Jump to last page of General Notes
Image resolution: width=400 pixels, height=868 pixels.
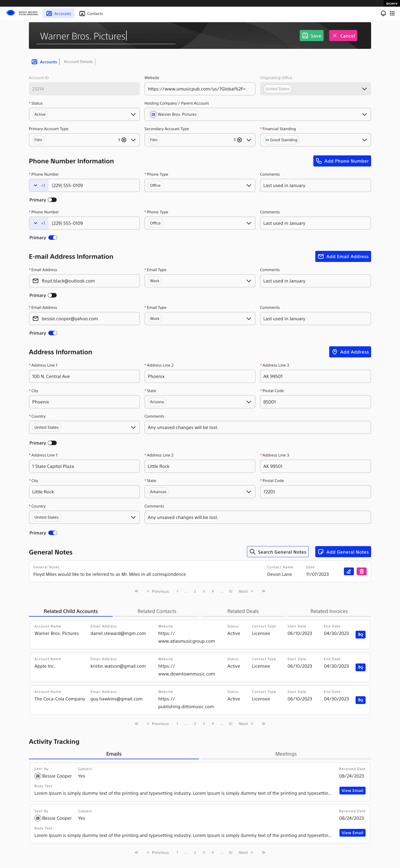(263, 591)
